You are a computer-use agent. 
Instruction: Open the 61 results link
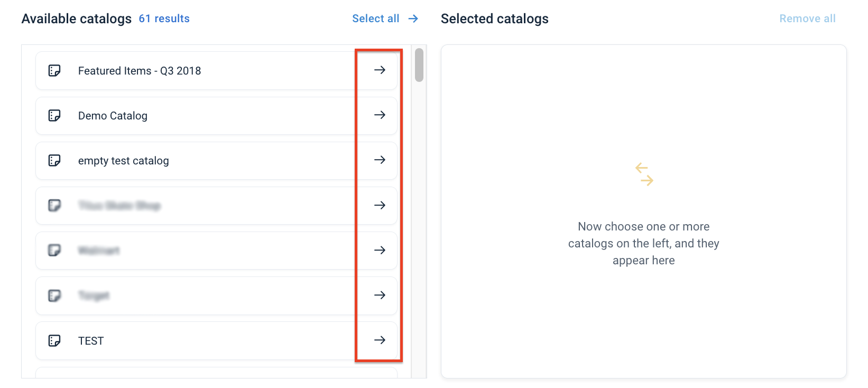pyautogui.click(x=164, y=18)
